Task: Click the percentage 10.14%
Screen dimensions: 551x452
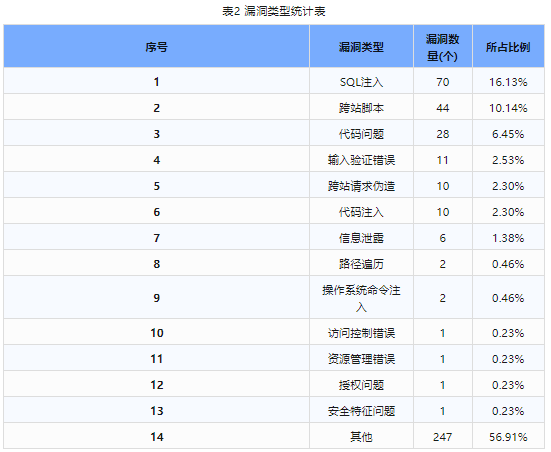Action: [x=508, y=108]
